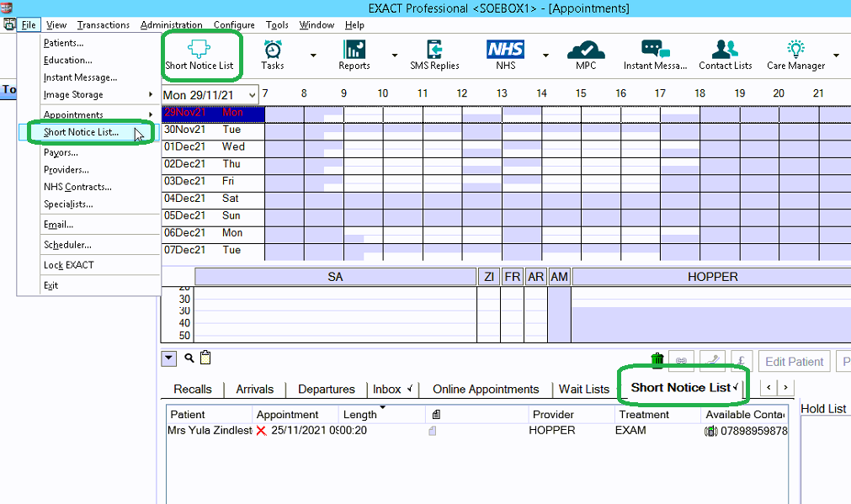This screenshot has height=504, width=851.
Task: Open the SMS Replies icon
Action: coord(434,55)
